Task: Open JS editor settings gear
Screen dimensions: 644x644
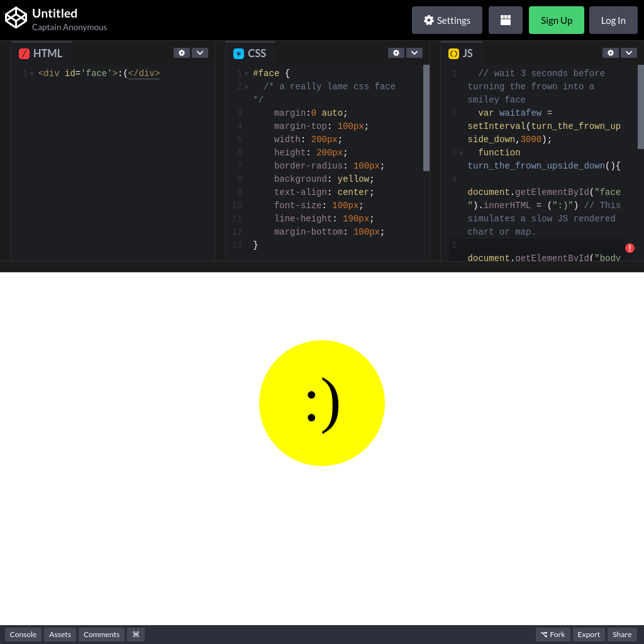Action: pyautogui.click(x=611, y=53)
